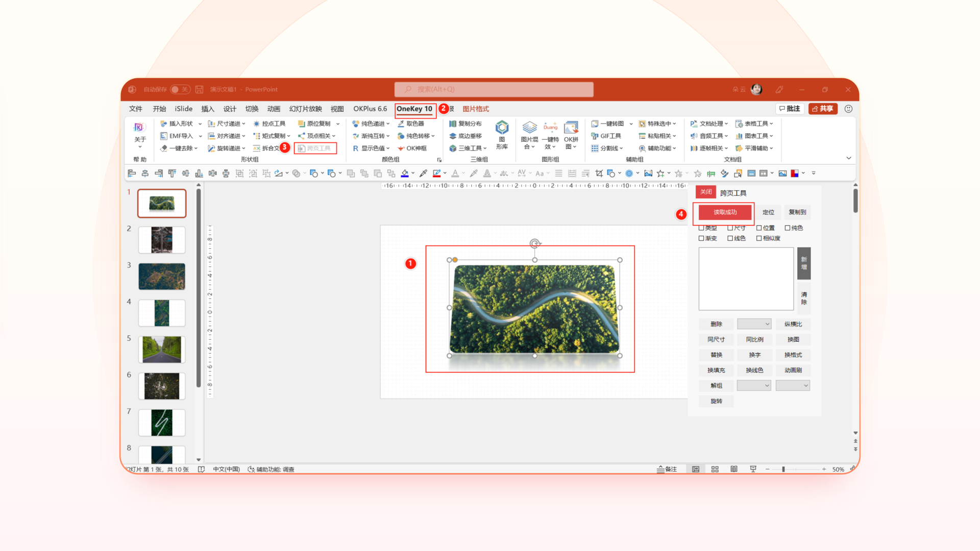Viewport: 980px width, 551px height.
Task: Select slide 3 thumbnail
Action: pos(162,276)
